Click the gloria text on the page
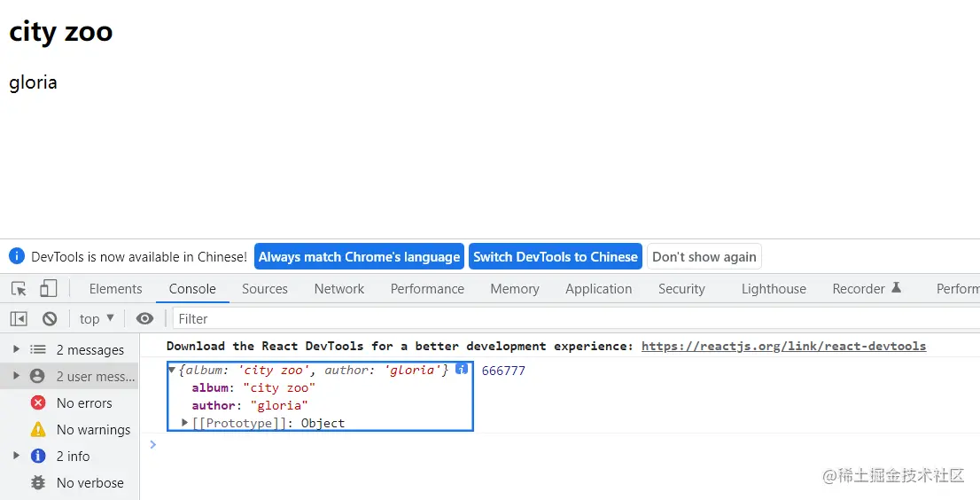The height and width of the screenshot is (500, 980). 33,82
